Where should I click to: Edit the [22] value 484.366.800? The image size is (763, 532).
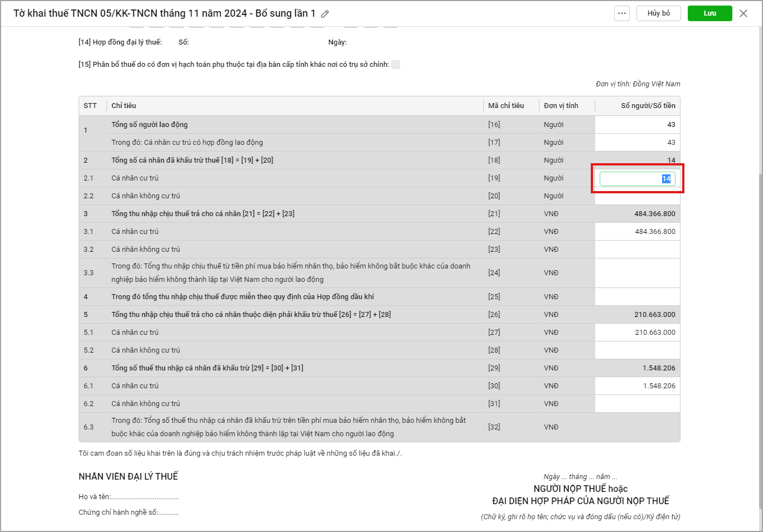(x=637, y=232)
